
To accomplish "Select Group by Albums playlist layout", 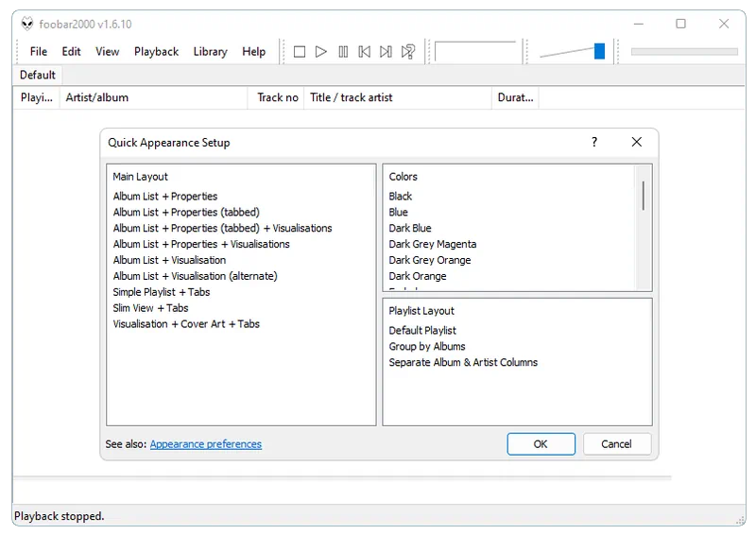I will pos(427,347).
